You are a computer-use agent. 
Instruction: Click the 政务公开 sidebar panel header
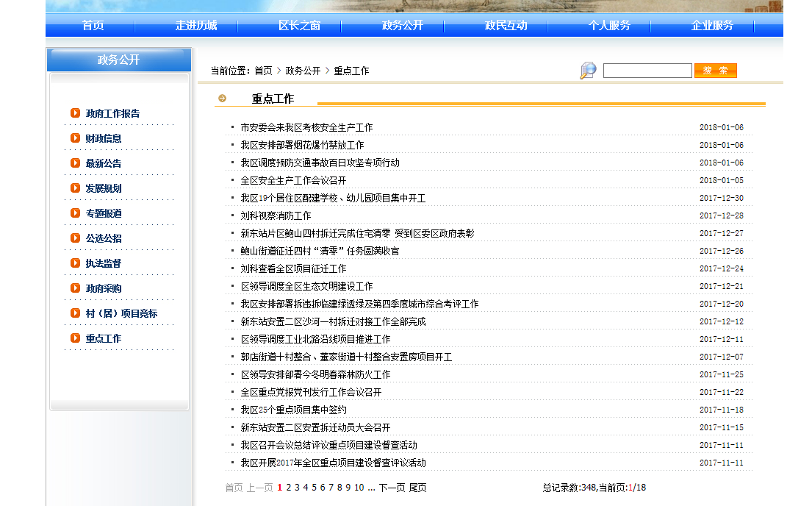119,60
